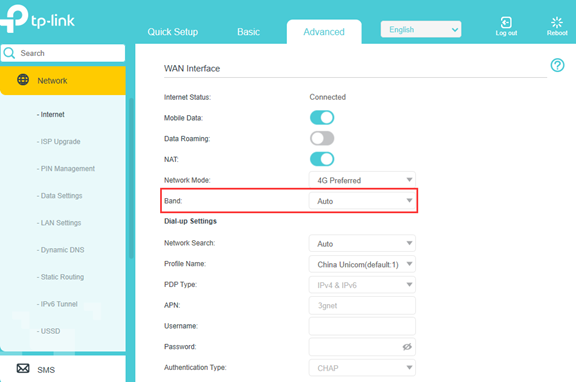This screenshot has height=382, width=576.
Task: Click the Password input field
Action: (362, 347)
